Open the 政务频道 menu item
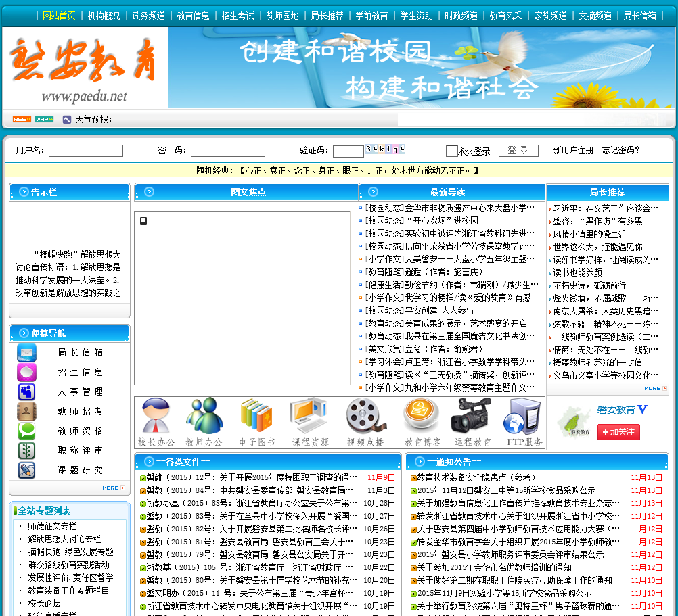678x616 pixels. click(148, 16)
